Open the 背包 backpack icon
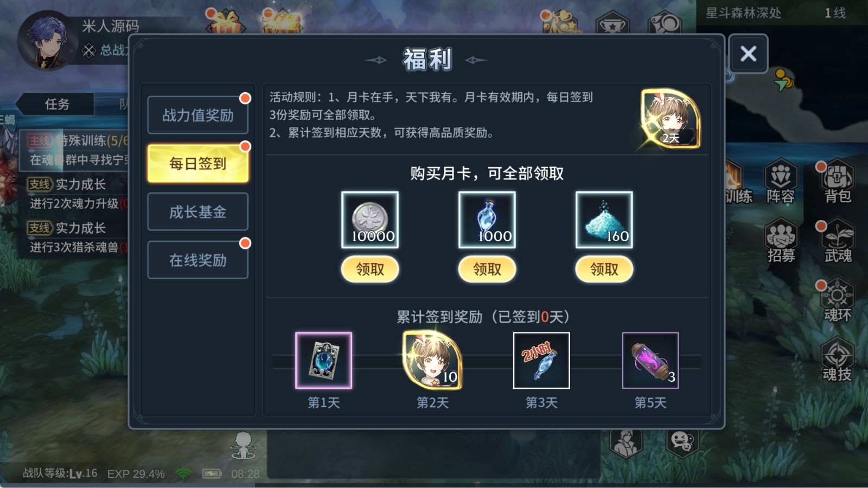Image resolution: width=868 pixels, height=488 pixels. coord(838,182)
